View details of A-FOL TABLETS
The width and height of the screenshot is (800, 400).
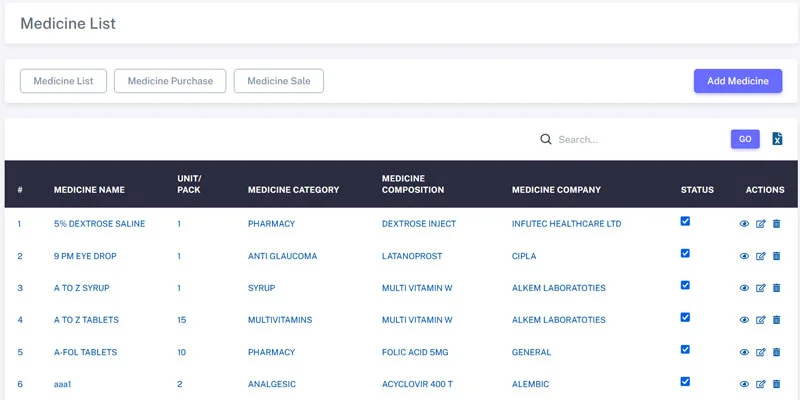pos(744,352)
